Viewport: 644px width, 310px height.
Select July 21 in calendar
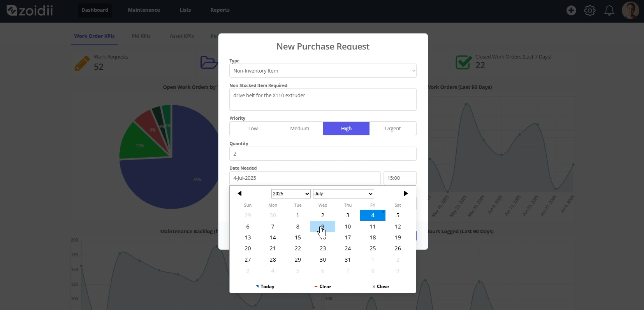273,248
